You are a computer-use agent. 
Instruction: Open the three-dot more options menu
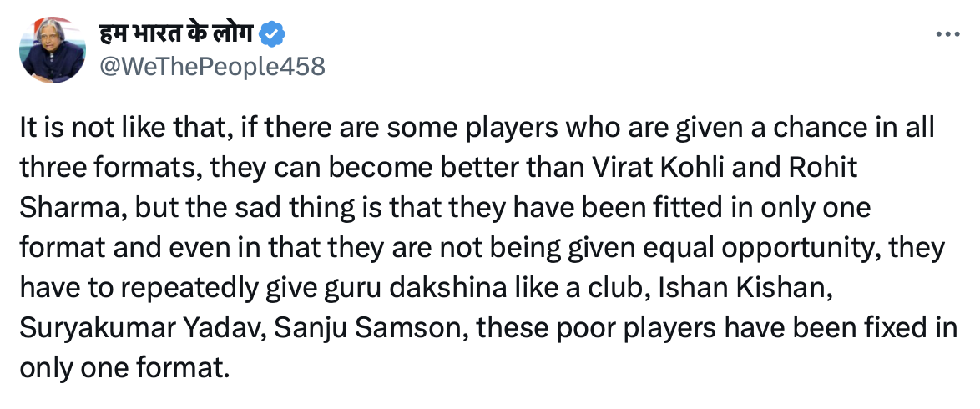tap(948, 35)
